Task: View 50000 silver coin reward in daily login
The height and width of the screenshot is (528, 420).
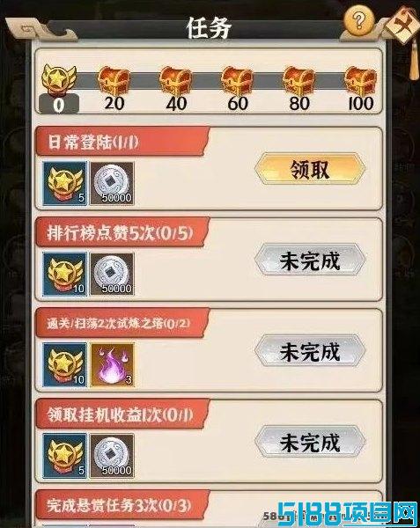Action: (x=112, y=183)
